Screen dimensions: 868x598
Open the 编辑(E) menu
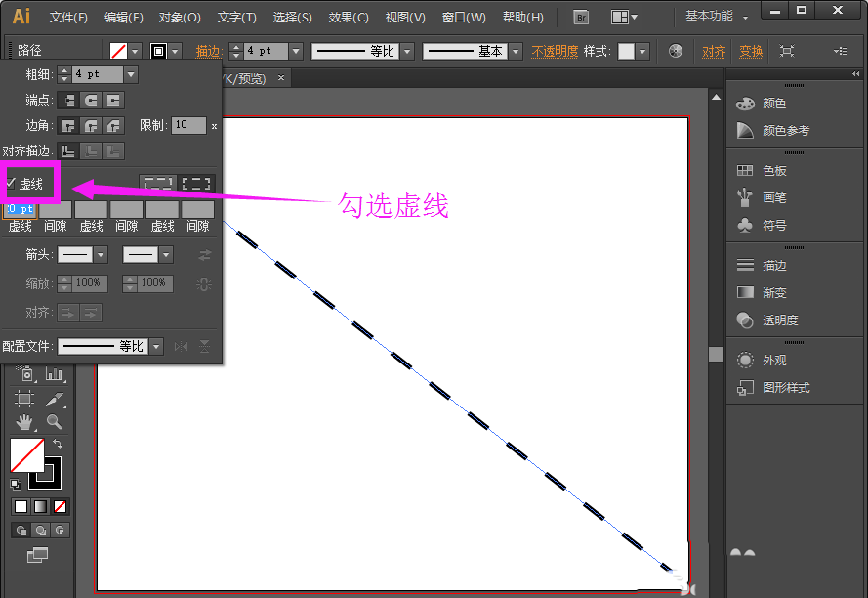(123, 18)
